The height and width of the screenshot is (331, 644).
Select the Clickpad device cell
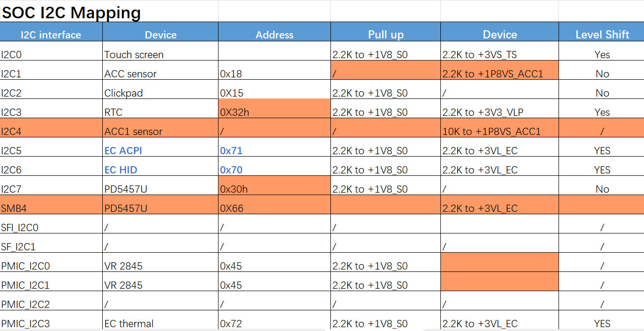tap(160, 89)
